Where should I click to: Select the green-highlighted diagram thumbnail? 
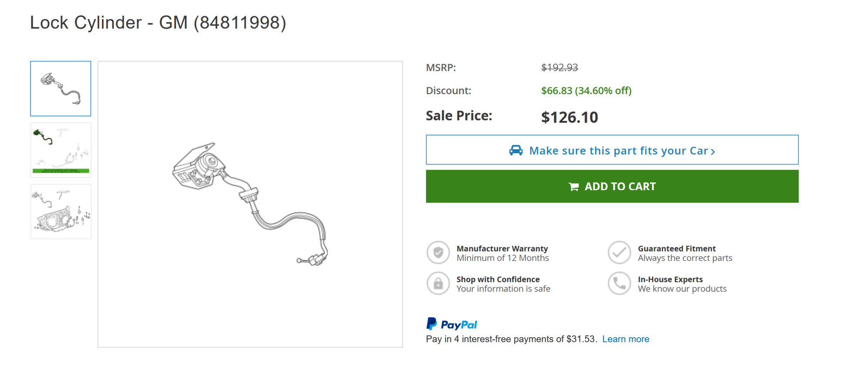(61, 150)
